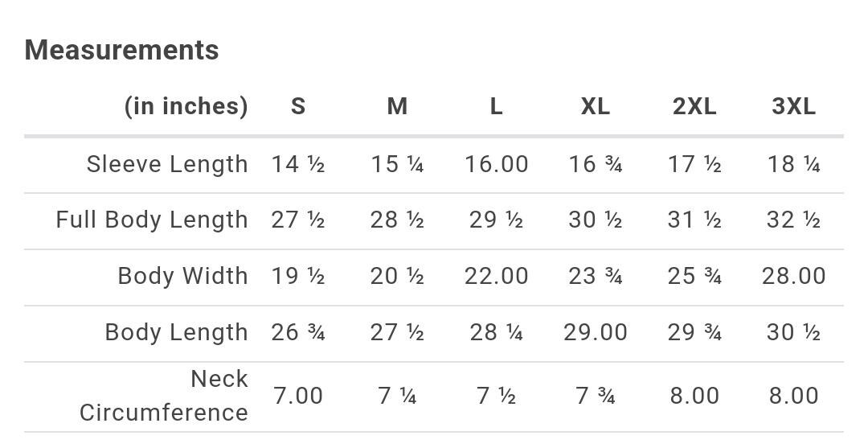Viewport: 868px width, 448px height.
Task: Click Body Length value 29.00 for XL
Action: click(595, 332)
